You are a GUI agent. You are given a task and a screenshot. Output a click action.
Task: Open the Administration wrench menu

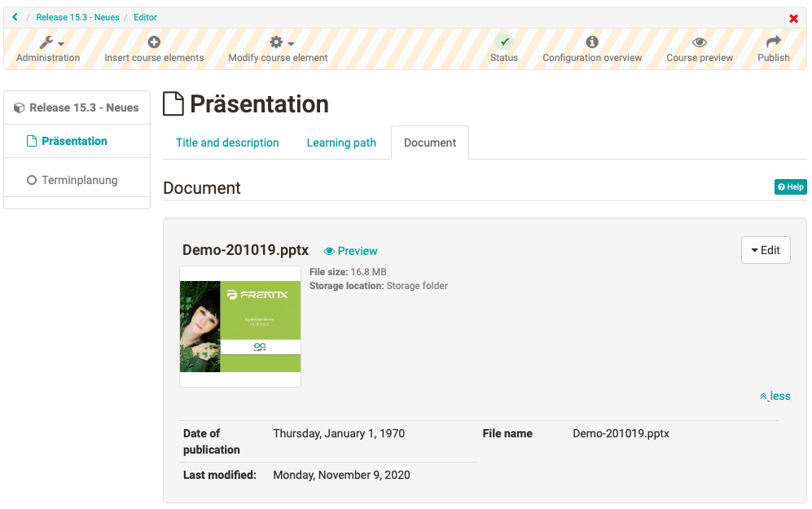(x=48, y=49)
